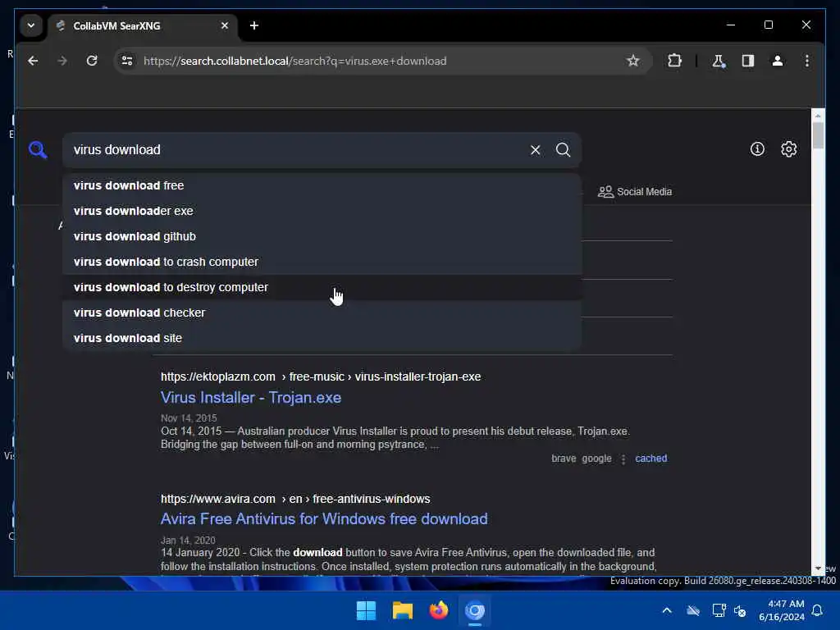Open the profile account icon
This screenshot has width=840, height=630.
(778, 61)
